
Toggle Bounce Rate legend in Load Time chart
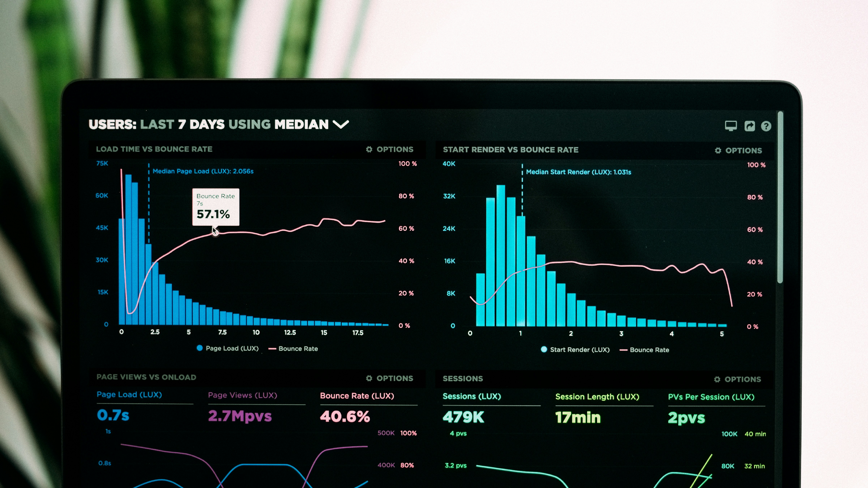293,349
